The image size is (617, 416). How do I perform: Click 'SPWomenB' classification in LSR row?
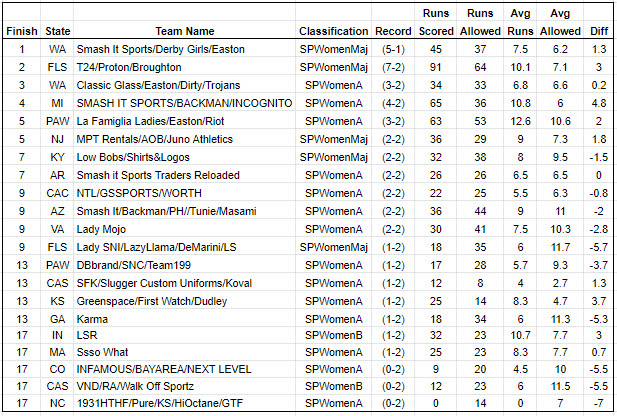[x=333, y=335]
